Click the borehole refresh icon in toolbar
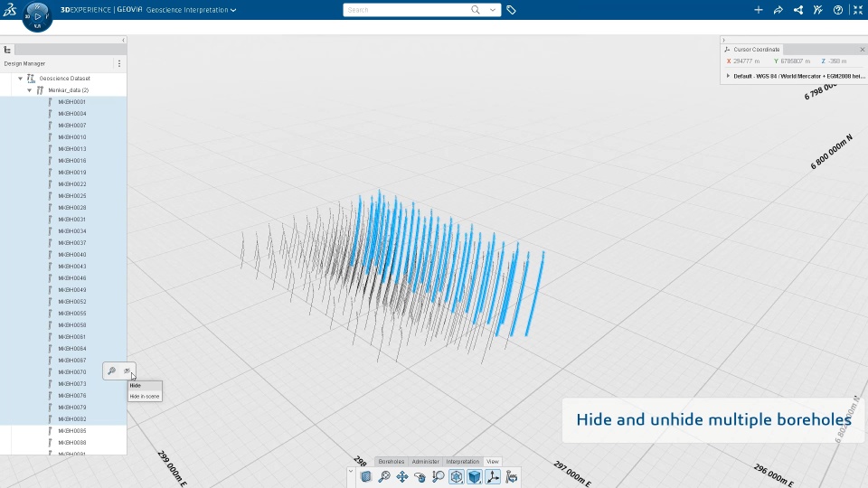The width and height of the screenshot is (868, 488). [x=511, y=476]
